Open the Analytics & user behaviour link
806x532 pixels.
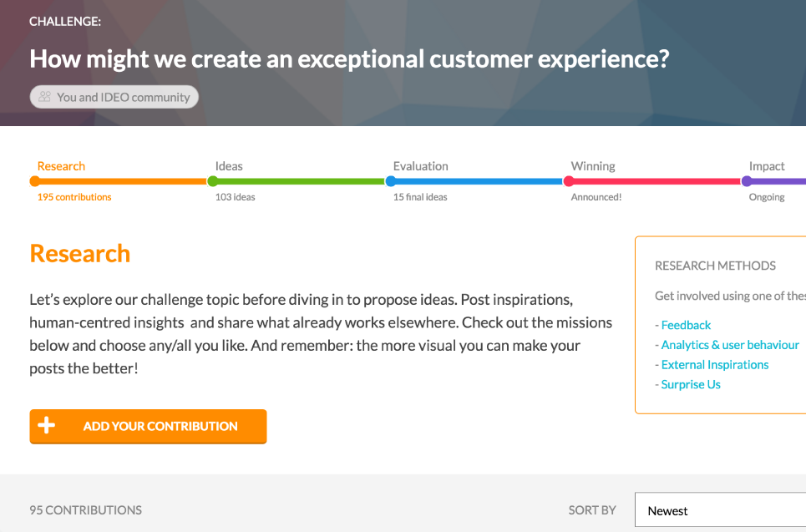click(x=730, y=344)
